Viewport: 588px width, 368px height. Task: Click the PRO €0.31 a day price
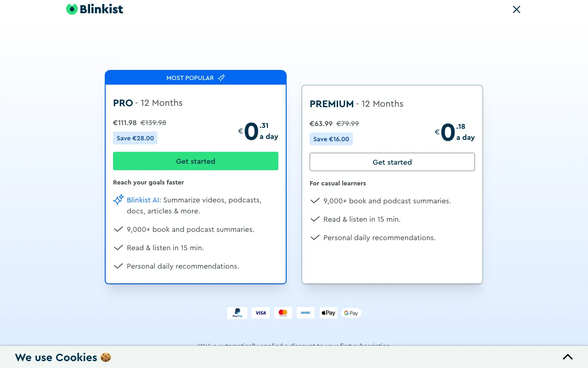tap(258, 131)
